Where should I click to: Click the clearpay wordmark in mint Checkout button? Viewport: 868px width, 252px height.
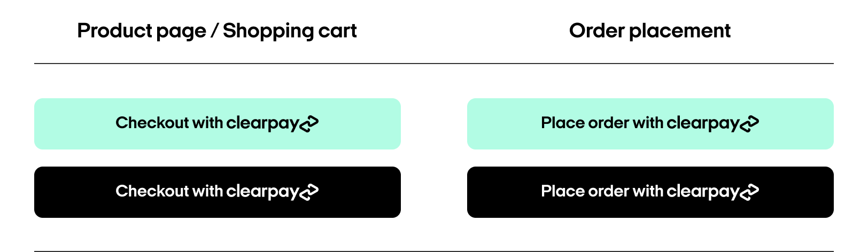pos(262,123)
